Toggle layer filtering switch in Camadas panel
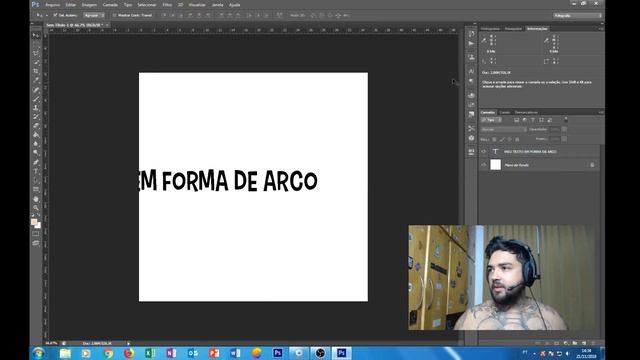Viewport: 640px width, 360px height. pos(566,120)
